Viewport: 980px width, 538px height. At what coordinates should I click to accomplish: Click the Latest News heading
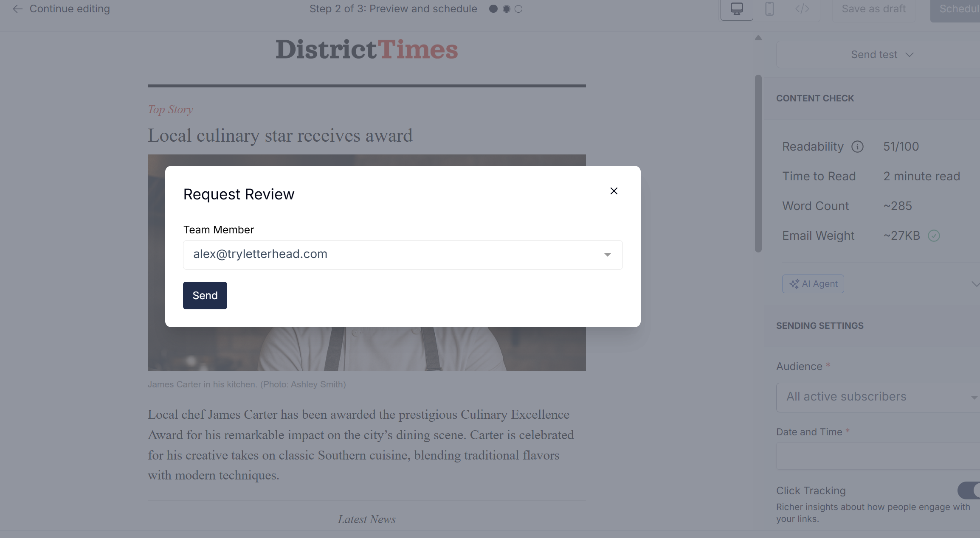coord(366,519)
